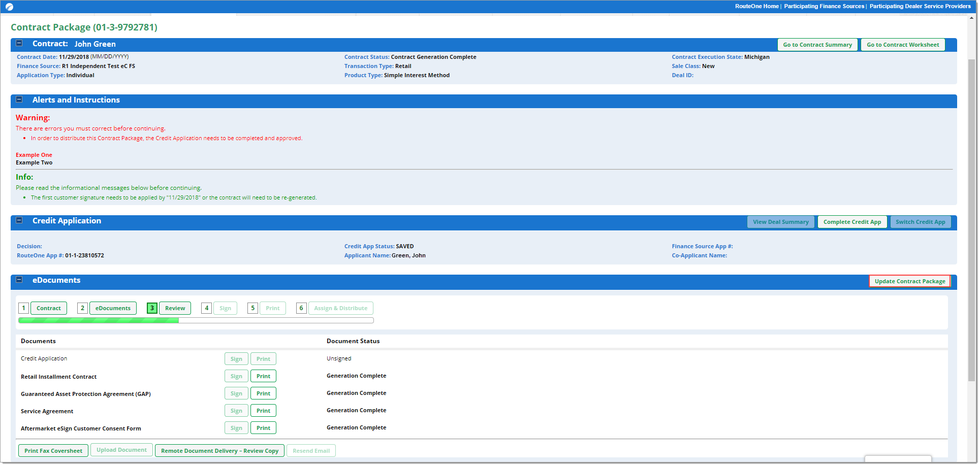This screenshot has width=980, height=466.
Task: Click the step number 6 box
Action: (301, 308)
